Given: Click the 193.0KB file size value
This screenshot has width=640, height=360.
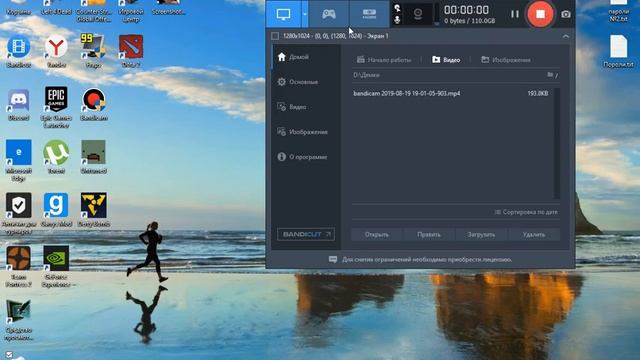Looking at the screenshot, I should [x=538, y=93].
